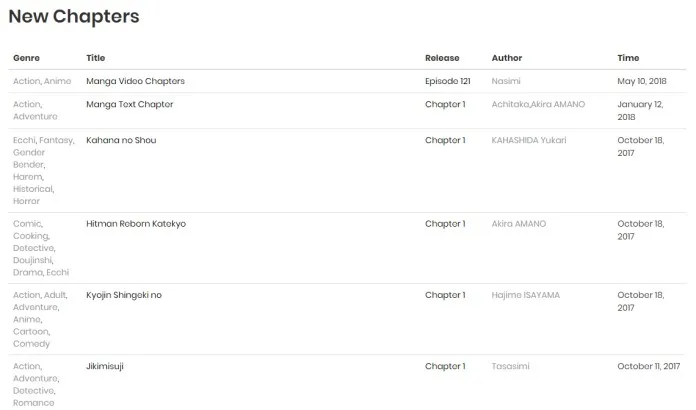Click the Genre column header

pyautogui.click(x=27, y=58)
